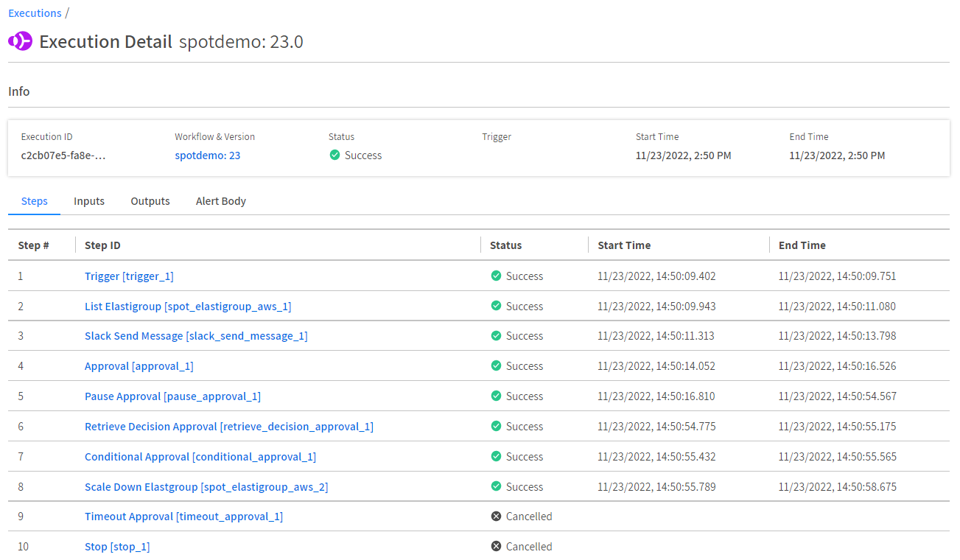Screen dimensions: 960x560
Task: Open List Elastigroup step details
Action: (188, 307)
